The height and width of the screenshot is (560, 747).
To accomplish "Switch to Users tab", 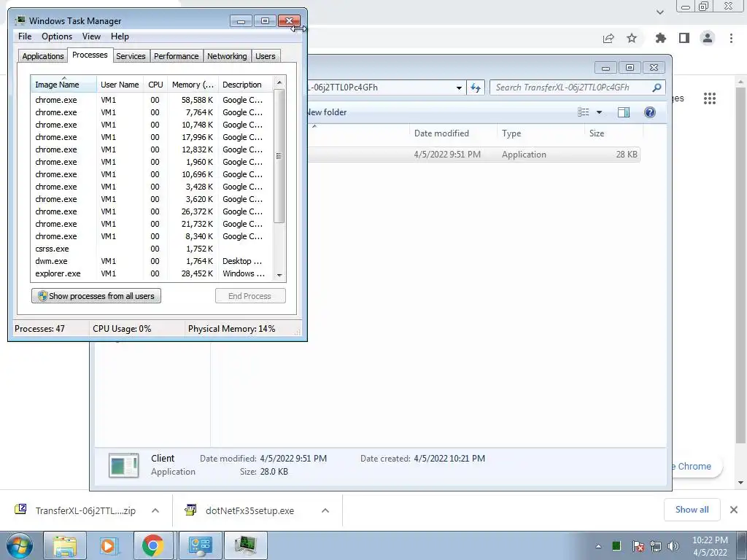I will click(266, 56).
